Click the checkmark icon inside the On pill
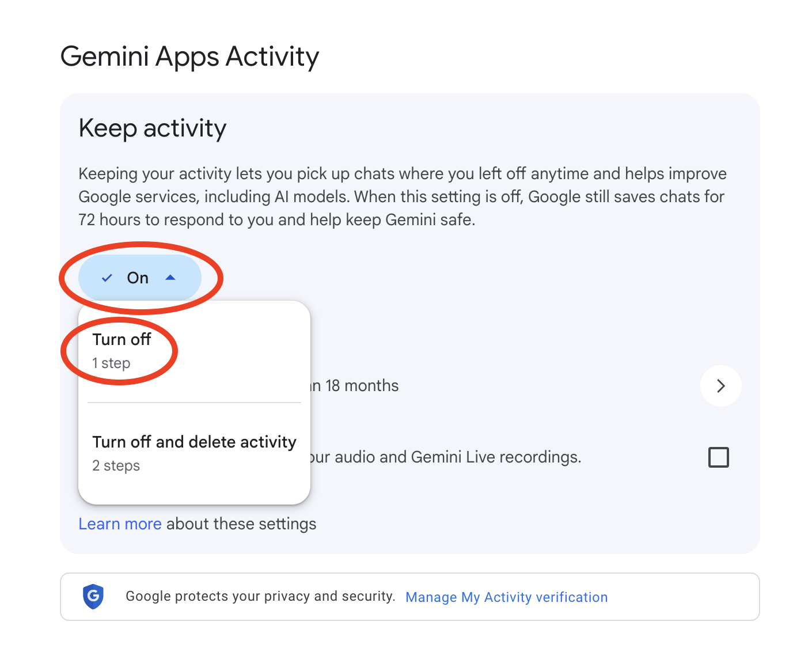The image size is (812, 652). coord(106,278)
